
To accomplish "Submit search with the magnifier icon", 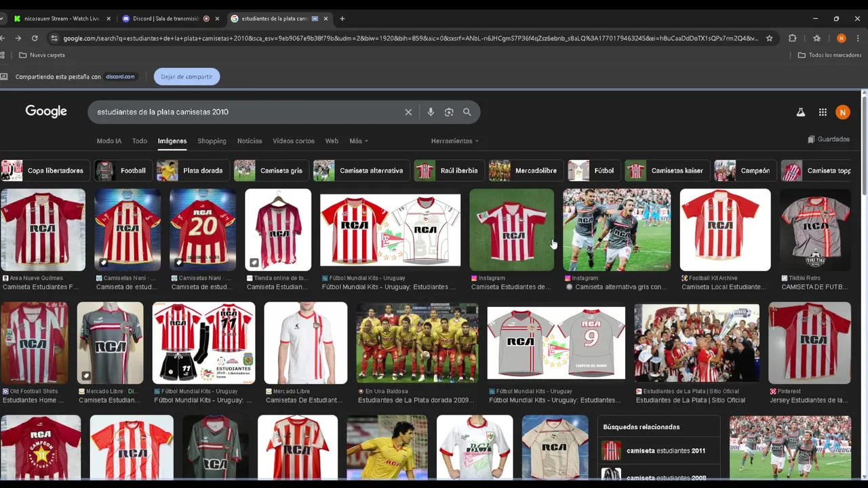I will pyautogui.click(x=467, y=112).
